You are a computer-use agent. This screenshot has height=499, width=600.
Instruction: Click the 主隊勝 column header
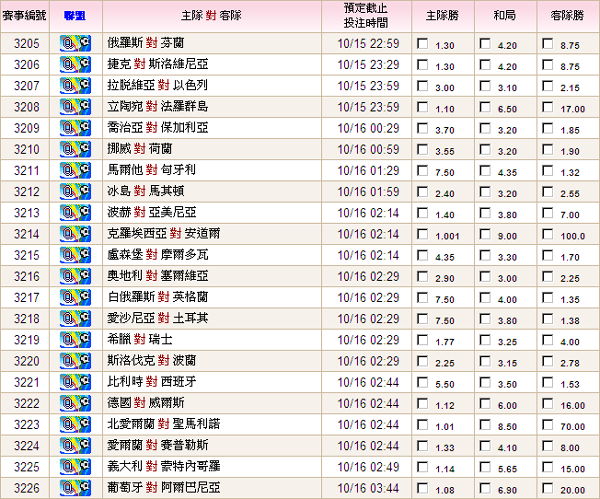[x=442, y=16]
